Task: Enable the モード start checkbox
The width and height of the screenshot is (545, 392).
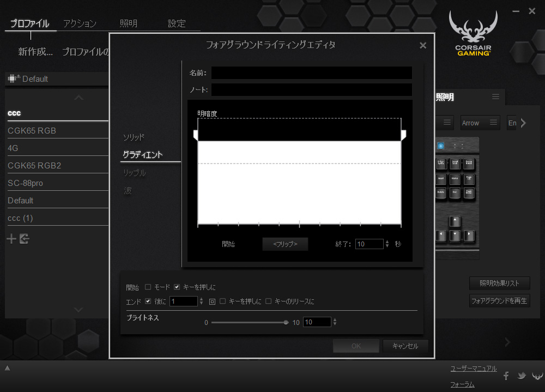Action: [x=148, y=287]
